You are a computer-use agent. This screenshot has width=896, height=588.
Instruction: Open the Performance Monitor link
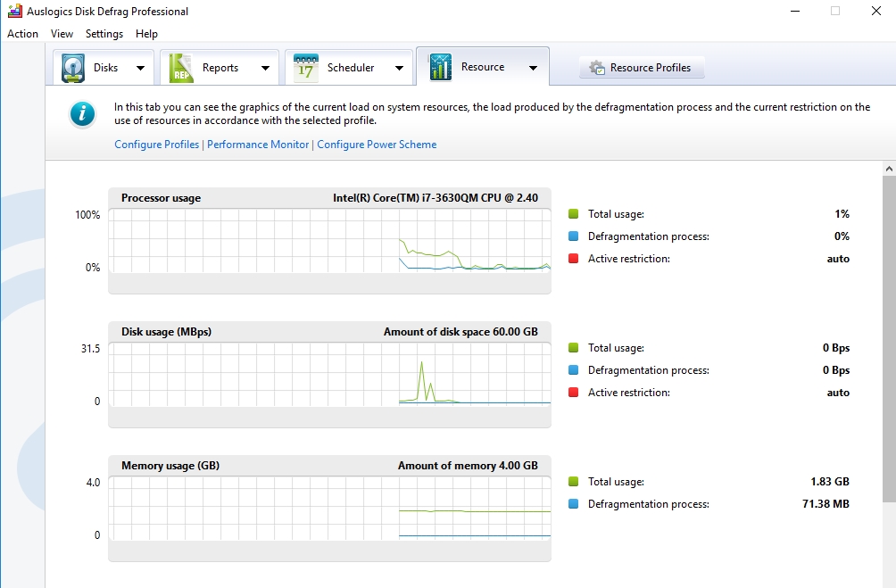coord(258,145)
